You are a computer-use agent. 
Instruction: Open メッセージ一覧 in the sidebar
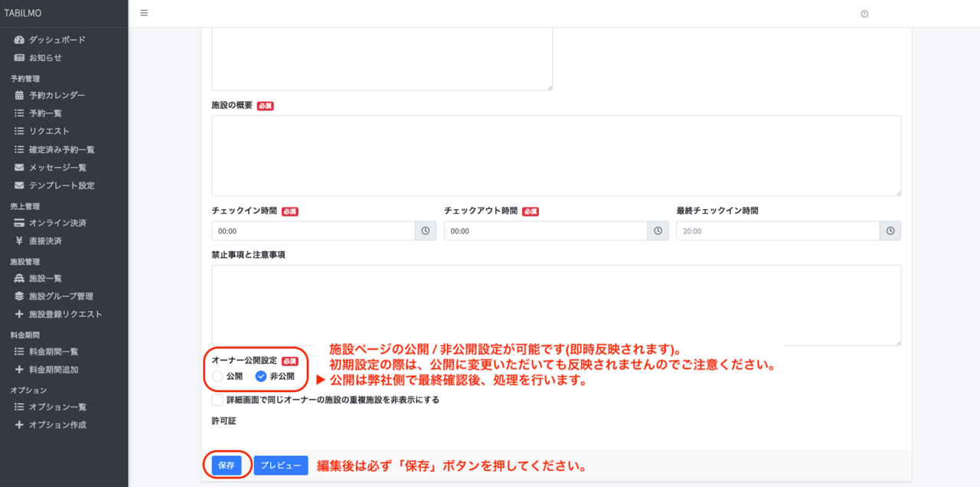click(57, 167)
